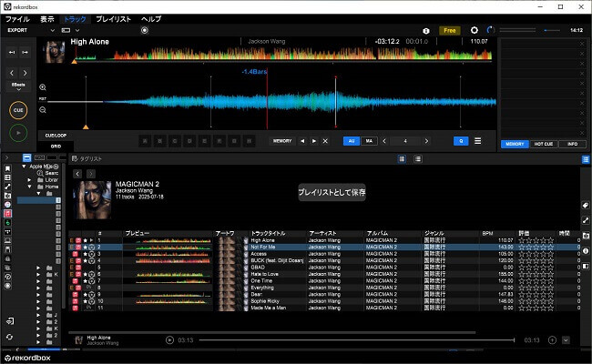
Task: Expand the J folder in tree
Action: tap(38, 315)
